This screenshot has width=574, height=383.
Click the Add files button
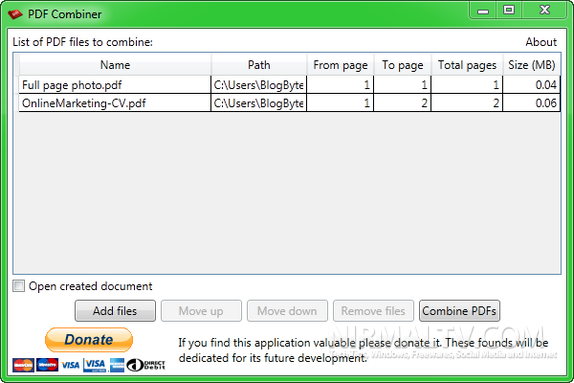(x=115, y=311)
